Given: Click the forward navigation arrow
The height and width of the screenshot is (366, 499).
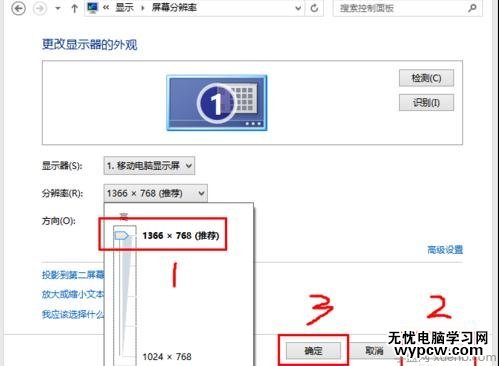Looking at the screenshot, I should click(x=40, y=8).
